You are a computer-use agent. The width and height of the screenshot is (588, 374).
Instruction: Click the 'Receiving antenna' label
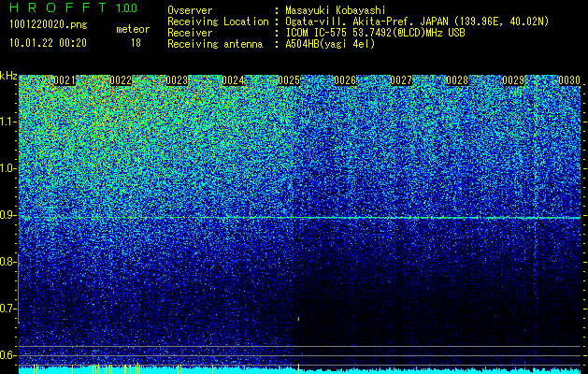click(x=215, y=44)
